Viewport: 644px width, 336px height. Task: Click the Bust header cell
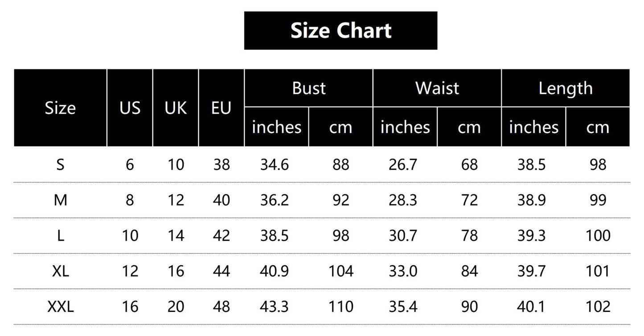308,88
